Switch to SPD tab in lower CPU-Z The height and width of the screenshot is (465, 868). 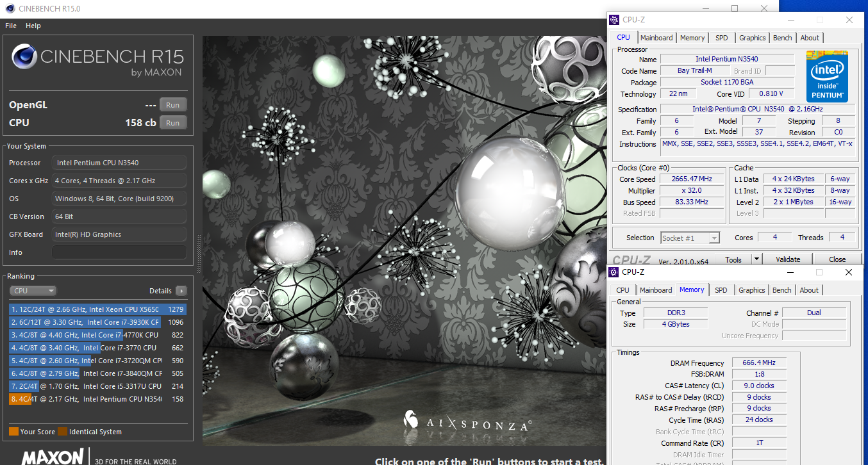click(x=721, y=290)
